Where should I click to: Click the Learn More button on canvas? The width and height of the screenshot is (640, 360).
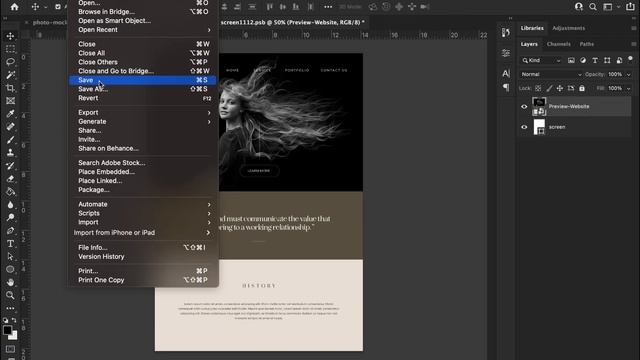(x=259, y=171)
